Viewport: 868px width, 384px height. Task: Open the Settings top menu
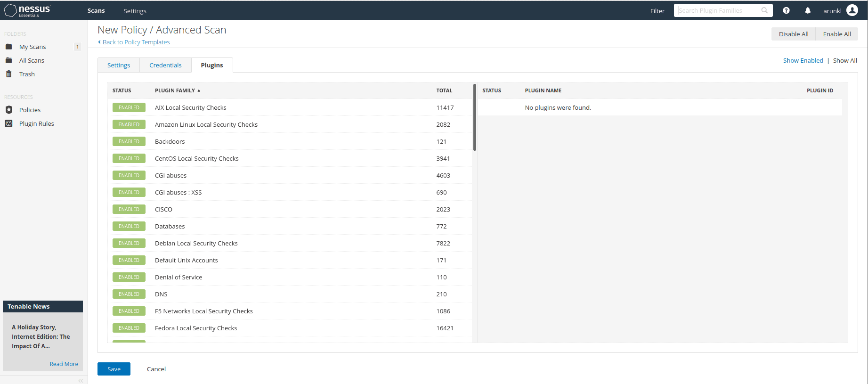(135, 11)
